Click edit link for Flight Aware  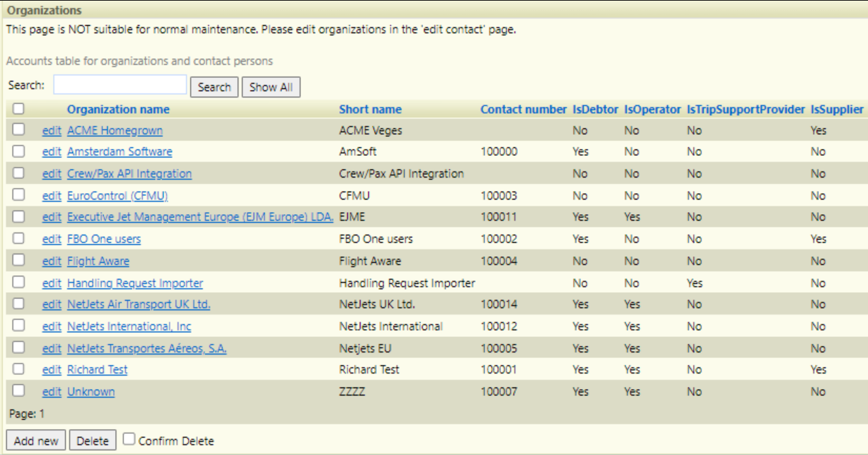(52, 261)
